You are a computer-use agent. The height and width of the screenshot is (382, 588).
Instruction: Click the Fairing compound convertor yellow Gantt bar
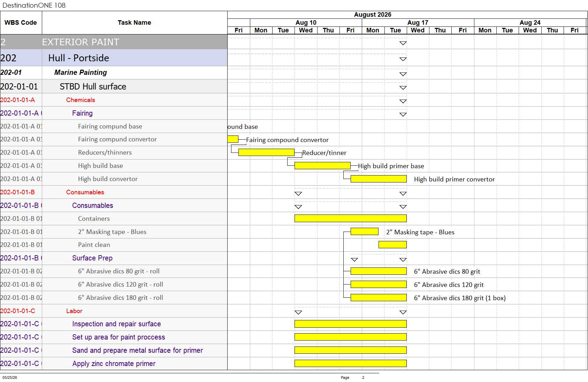pos(233,139)
